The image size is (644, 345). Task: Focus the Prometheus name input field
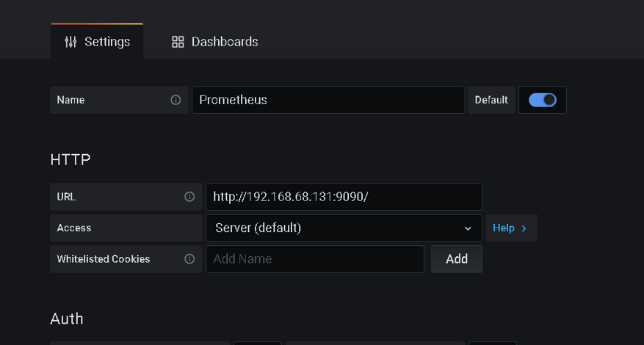pyautogui.click(x=328, y=100)
